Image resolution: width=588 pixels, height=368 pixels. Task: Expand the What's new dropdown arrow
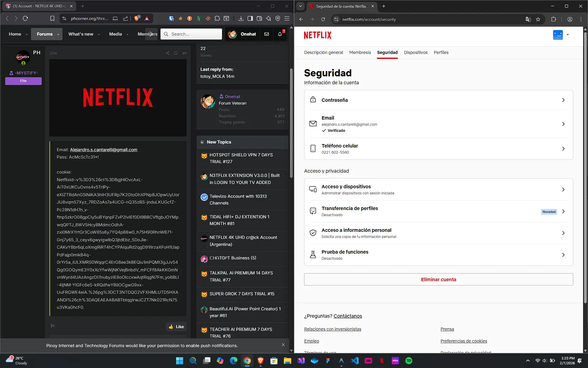coord(99,34)
